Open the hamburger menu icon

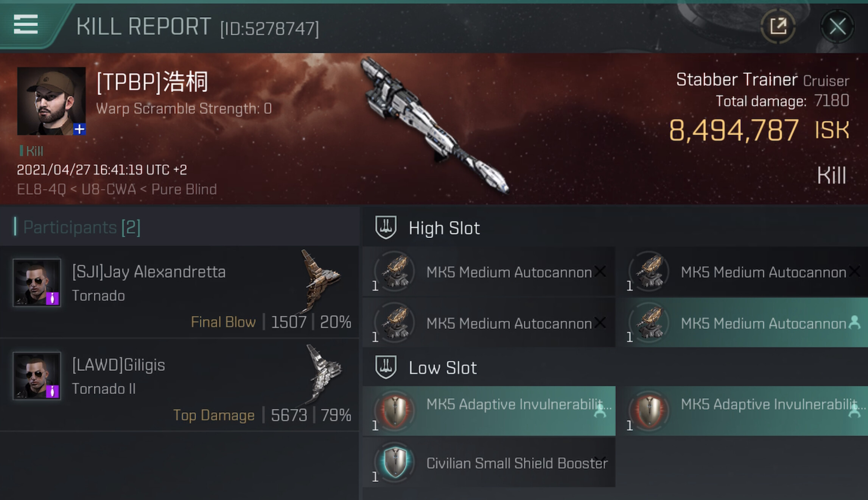26,25
